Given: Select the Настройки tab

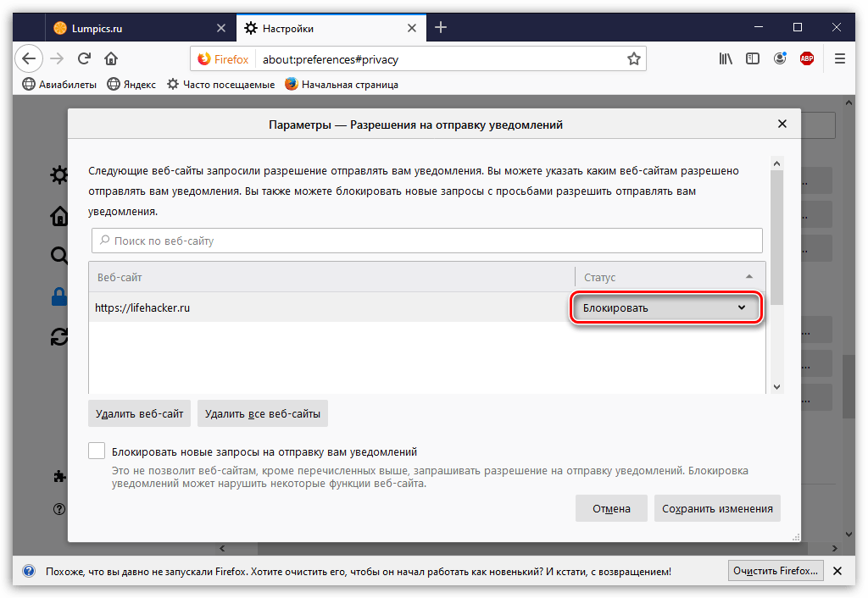Looking at the screenshot, I should click(x=331, y=28).
